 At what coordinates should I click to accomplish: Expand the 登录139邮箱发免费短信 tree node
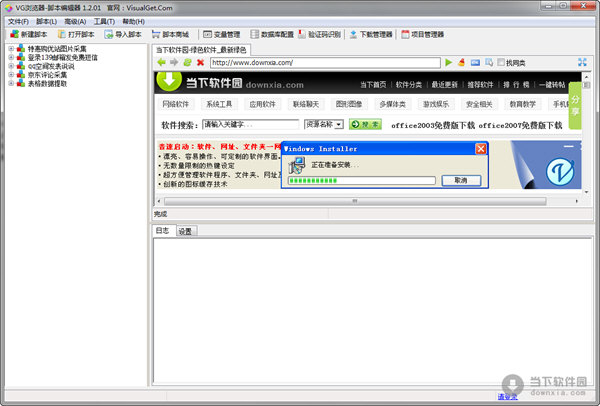(x=11, y=57)
